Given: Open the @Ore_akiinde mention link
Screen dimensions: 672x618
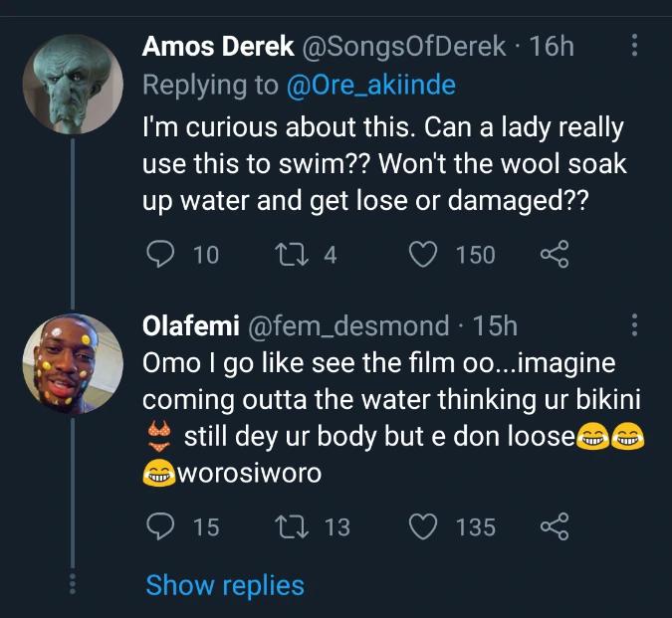Looking at the screenshot, I should pyautogui.click(x=370, y=85).
